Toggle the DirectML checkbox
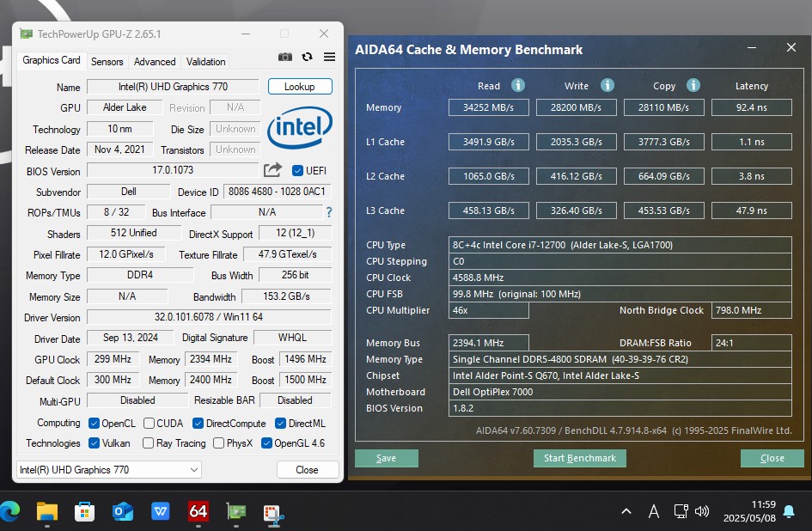Image resolution: width=812 pixels, height=531 pixels. pos(280,424)
